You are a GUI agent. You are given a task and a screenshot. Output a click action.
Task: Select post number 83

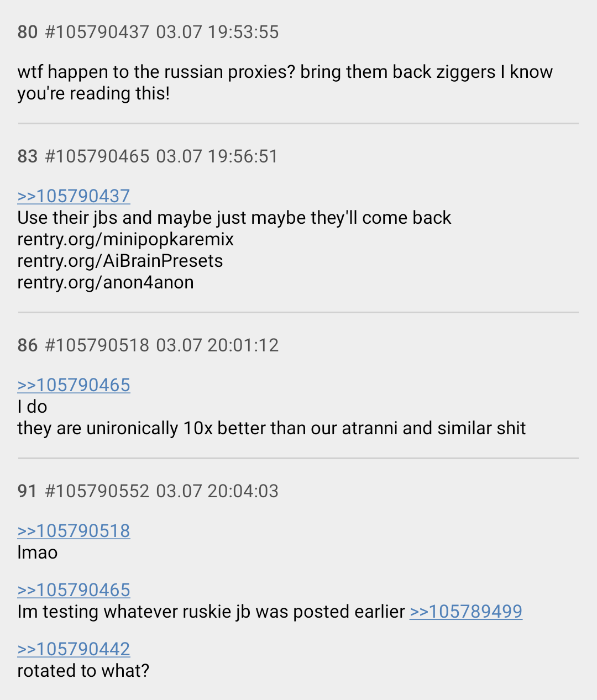click(28, 156)
